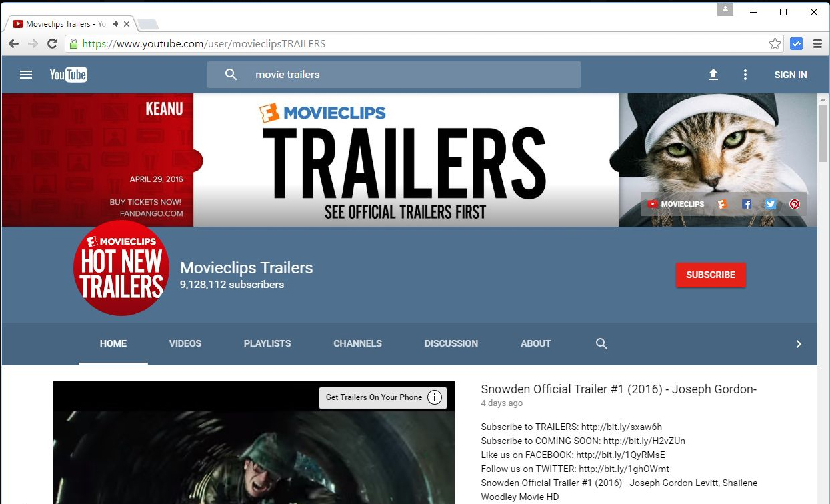Open the bit.ly/1ghOWmt Twitter link

tap(624, 469)
